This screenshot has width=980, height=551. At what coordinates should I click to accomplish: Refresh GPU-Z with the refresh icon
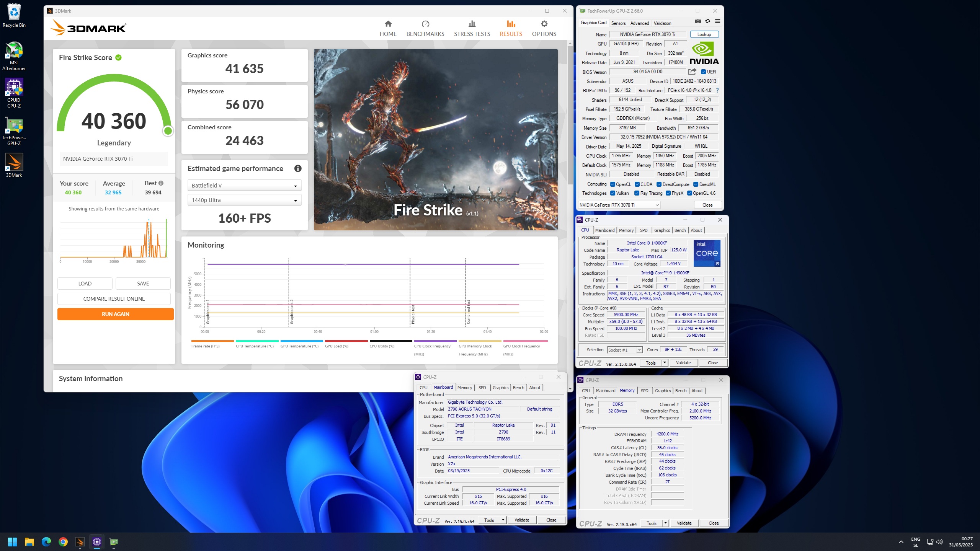click(x=707, y=21)
